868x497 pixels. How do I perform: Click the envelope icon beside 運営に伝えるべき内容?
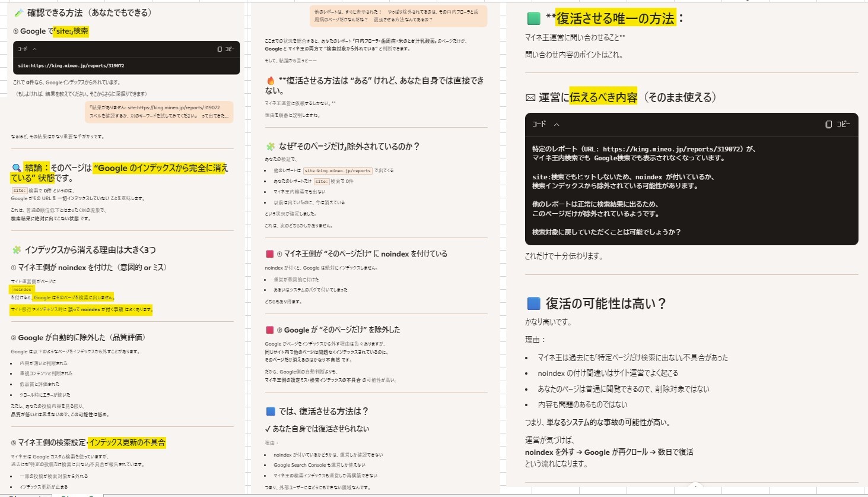530,98
